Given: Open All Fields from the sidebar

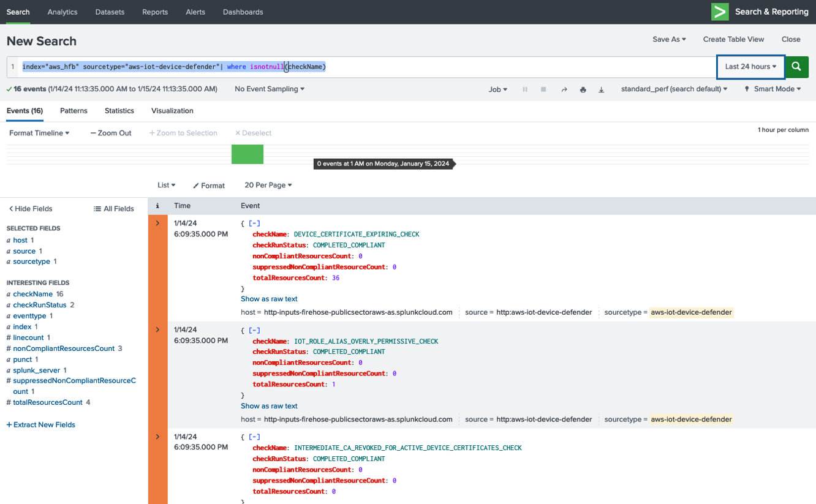Looking at the screenshot, I should (113, 208).
